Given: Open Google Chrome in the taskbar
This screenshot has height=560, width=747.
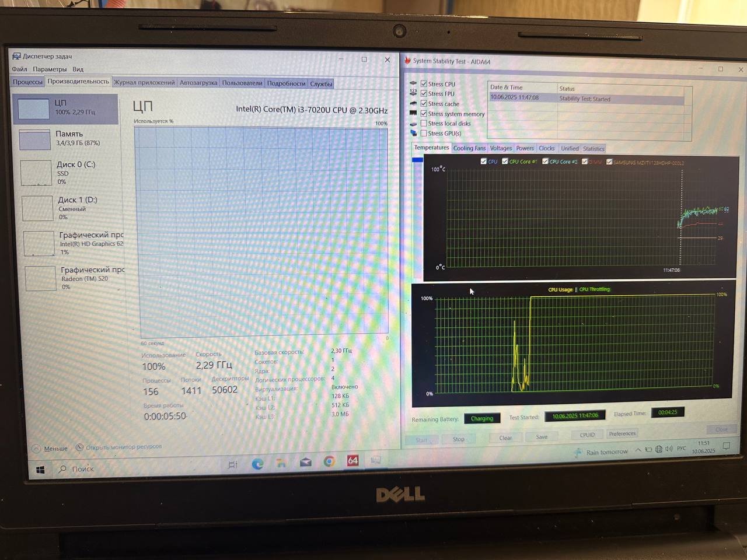Looking at the screenshot, I should 329,462.
